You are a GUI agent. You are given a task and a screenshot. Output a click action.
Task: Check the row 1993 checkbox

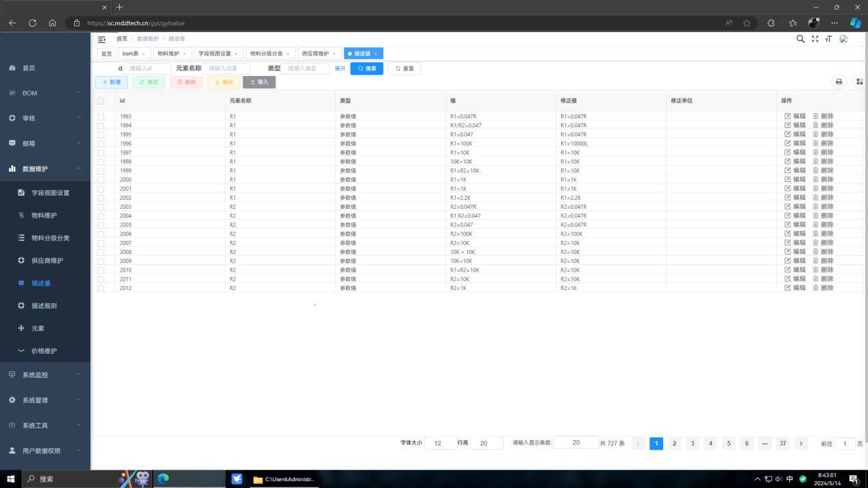(101, 117)
